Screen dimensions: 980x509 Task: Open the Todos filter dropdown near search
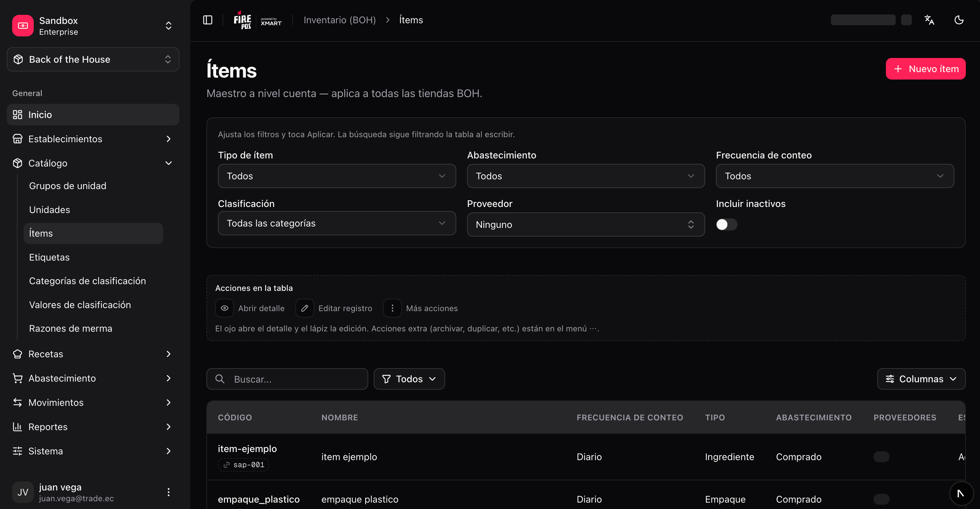pos(409,379)
